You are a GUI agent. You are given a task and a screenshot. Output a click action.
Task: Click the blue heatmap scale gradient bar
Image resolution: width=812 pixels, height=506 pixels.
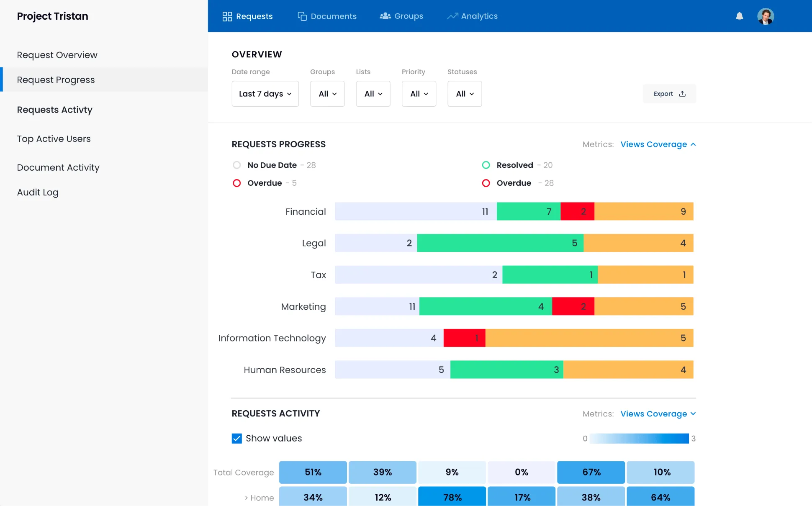[639, 438]
